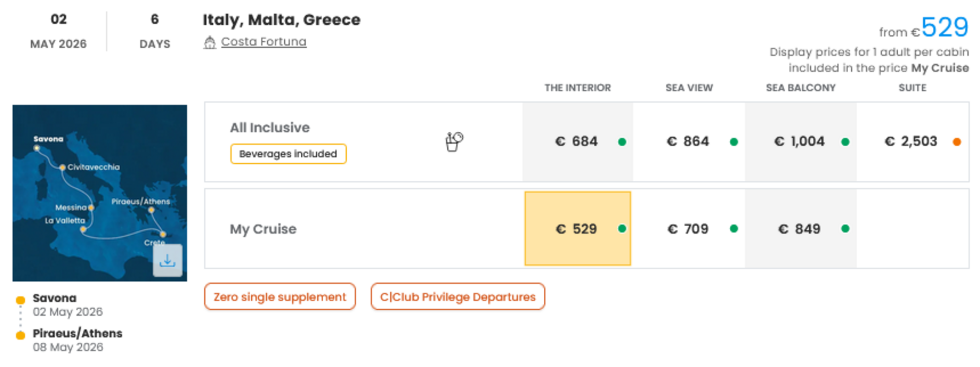
Task: Pick the My Cruise Sea View €709 price
Action: pyautogui.click(x=689, y=228)
